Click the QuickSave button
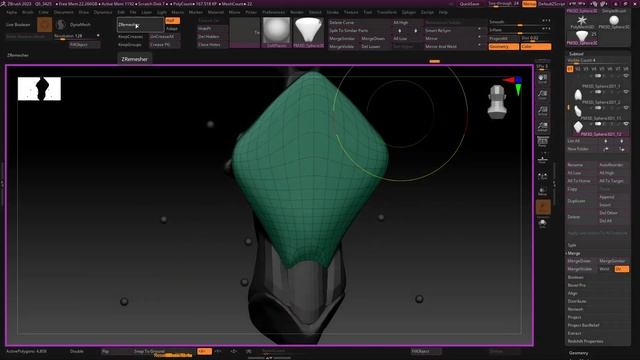Viewport: 640px width, 360px height. point(469,4)
